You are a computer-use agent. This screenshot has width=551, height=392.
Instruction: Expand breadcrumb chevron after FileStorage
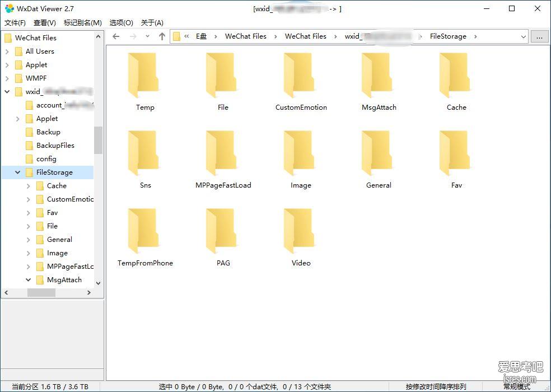click(x=475, y=36)
